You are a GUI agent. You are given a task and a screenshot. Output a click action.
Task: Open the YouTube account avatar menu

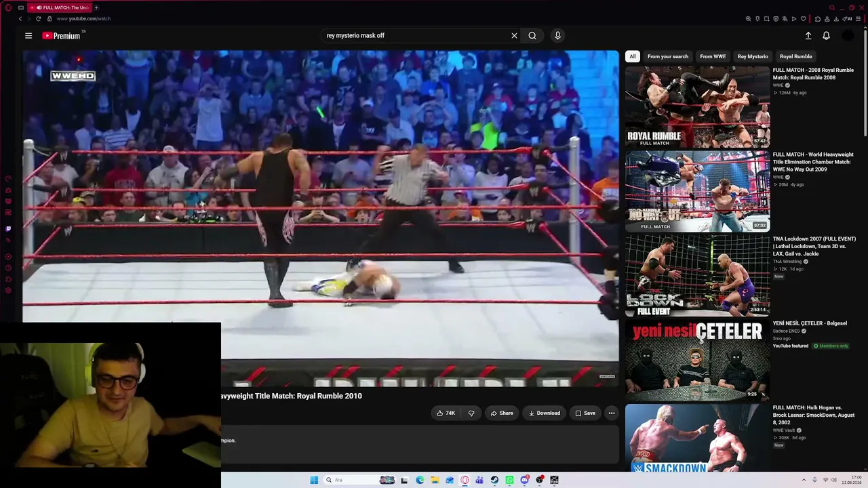[x=848, y=36]
